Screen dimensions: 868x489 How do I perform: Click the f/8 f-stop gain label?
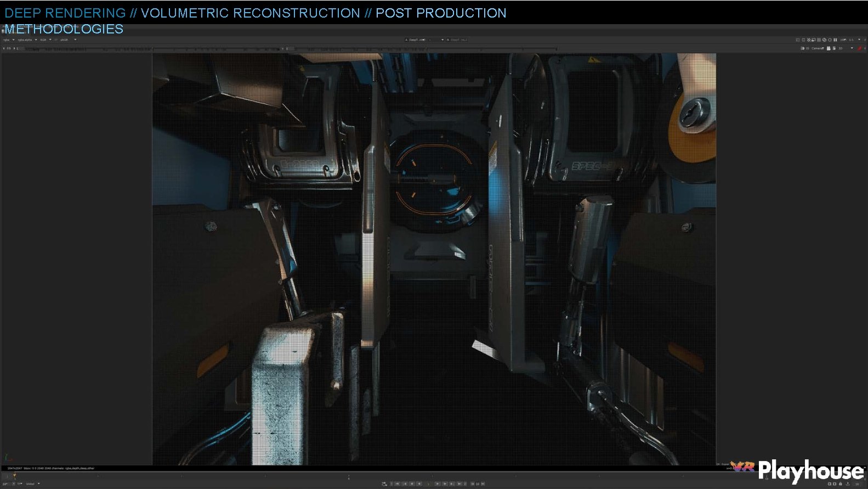(8, 48)
